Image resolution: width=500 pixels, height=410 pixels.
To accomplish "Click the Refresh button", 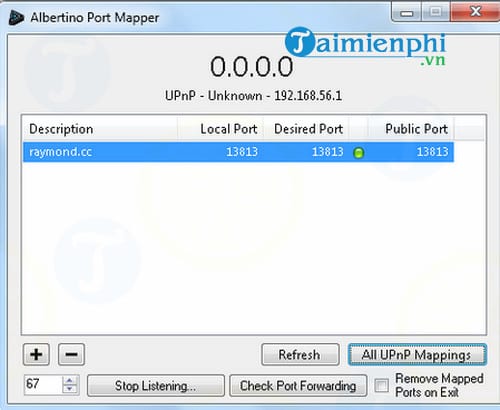I will 300,354.
